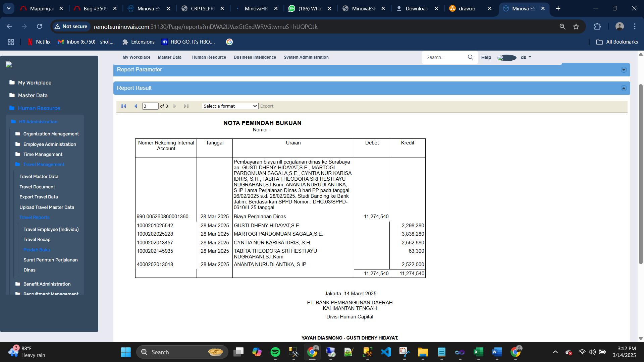The width and height of the screenshot is (644, 362).
Task: Click the user avatar image in header
Action: (x=507, y=58)
